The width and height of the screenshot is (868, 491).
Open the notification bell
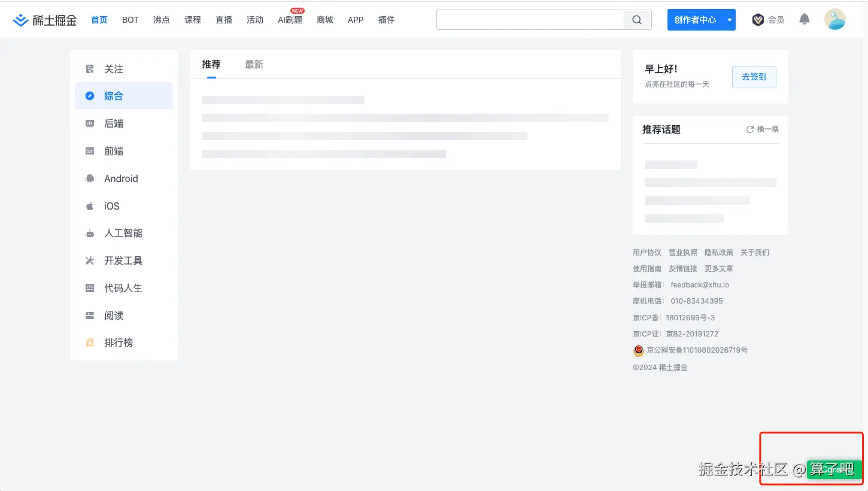pos(805,20)
